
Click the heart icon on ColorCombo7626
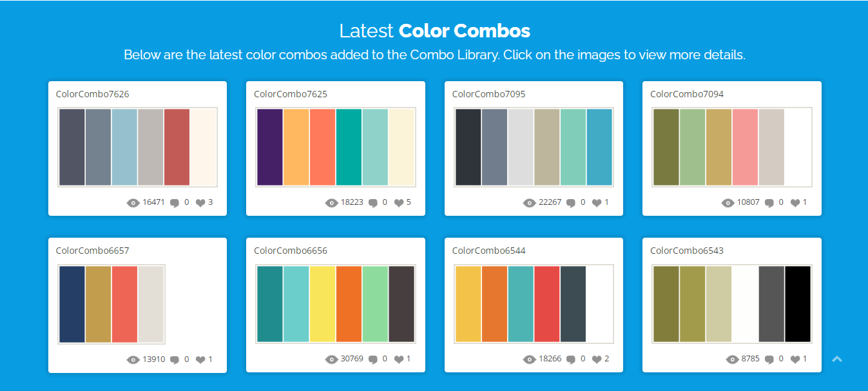(x=200, y=203)
